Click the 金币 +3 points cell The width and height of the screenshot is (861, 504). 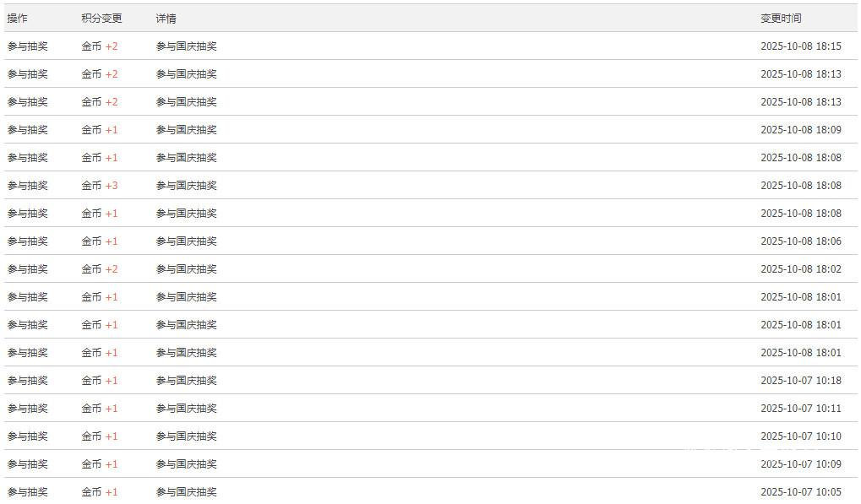coord(100,186)
